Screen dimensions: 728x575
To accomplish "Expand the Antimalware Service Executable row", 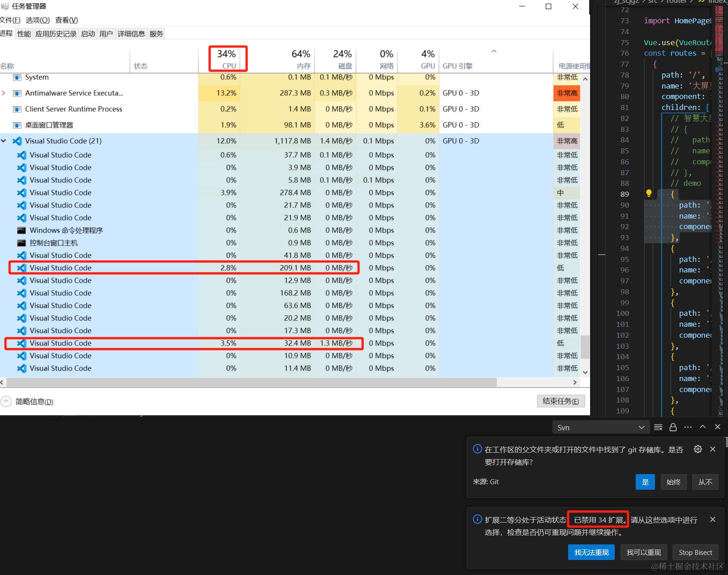I will (x=4, y=93).
